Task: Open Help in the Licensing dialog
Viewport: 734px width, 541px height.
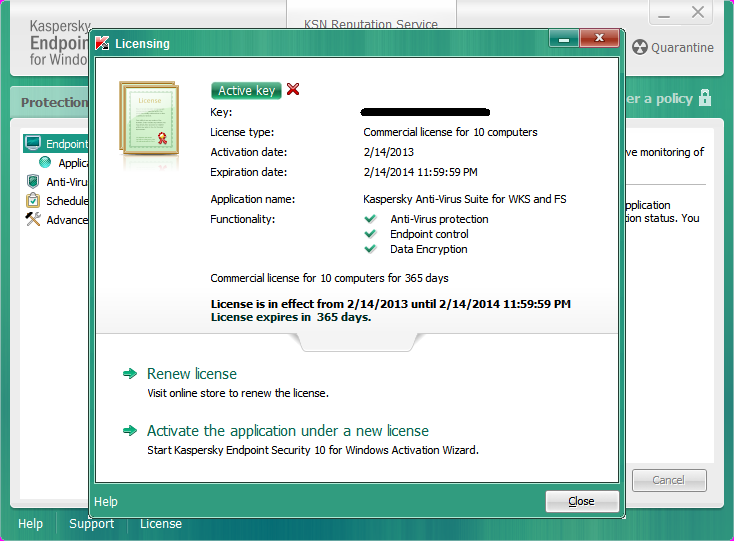Action: point(106,502)
